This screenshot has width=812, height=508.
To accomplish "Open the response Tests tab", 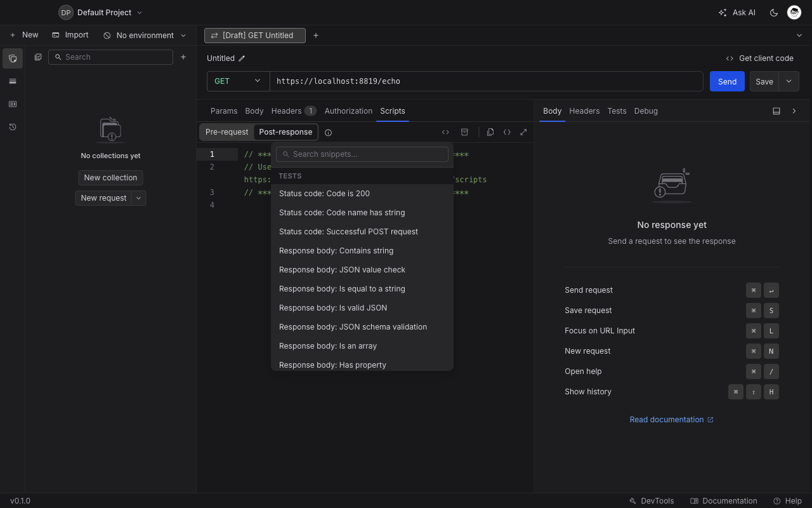I will pyautogui.click(x=617, y=111).
